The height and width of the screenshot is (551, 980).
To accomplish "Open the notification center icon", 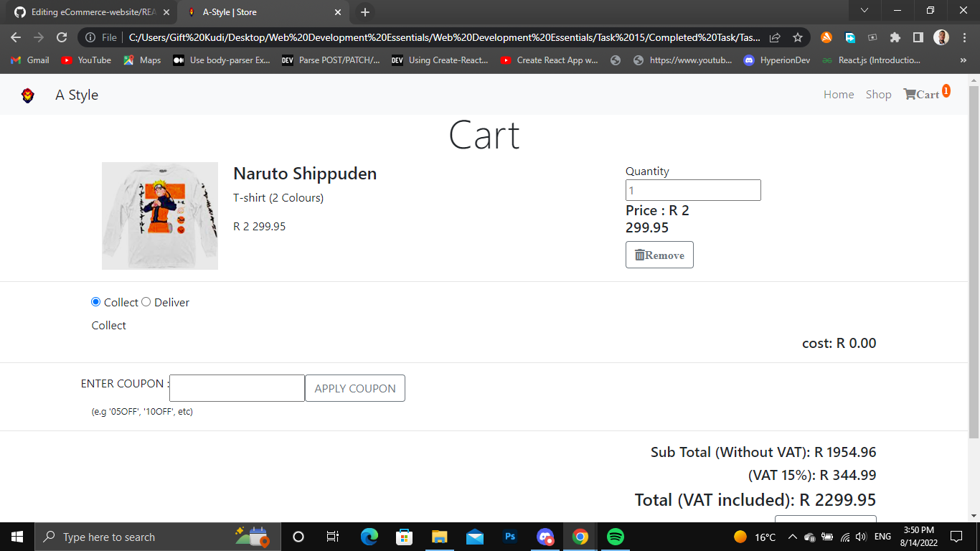I will [x=956, y=537].
